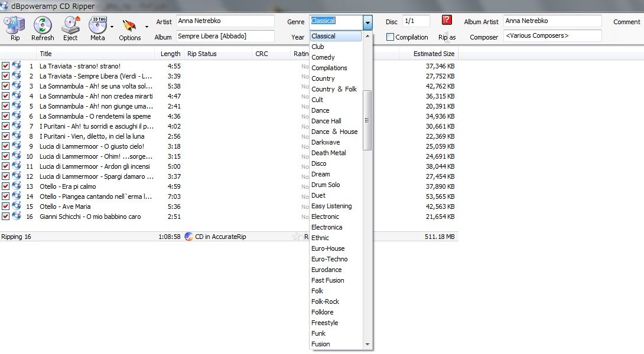Screen dimensions: 644x354
Task: Select track title Otello - Era pi calmo
Action: point(68,186)
